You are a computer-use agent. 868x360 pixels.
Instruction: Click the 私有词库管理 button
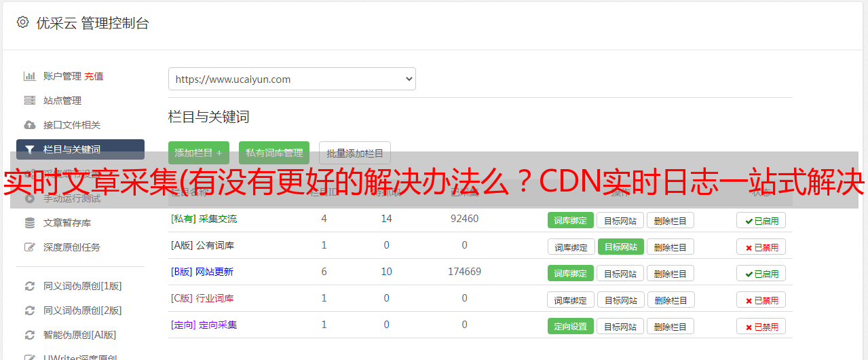274,153
